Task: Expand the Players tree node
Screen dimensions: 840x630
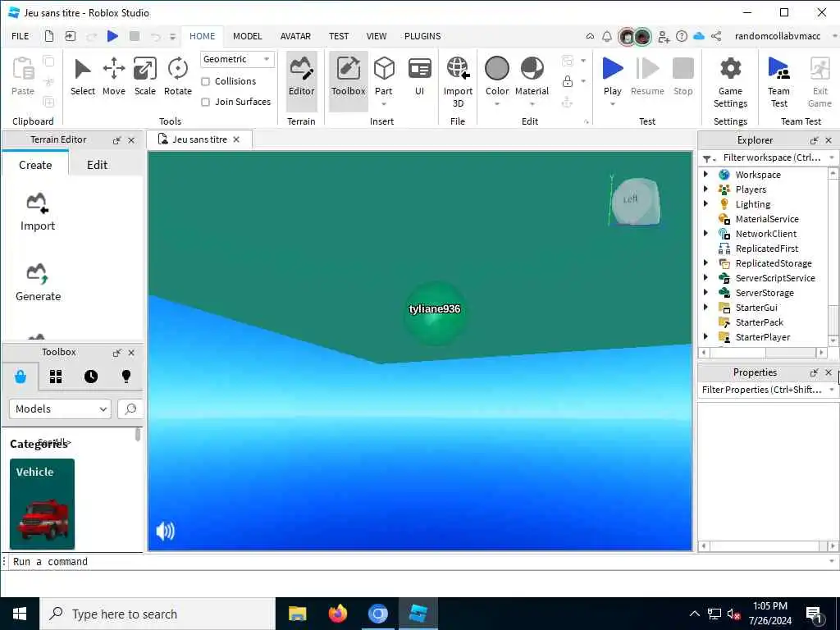Action: (x=706, y=189)
